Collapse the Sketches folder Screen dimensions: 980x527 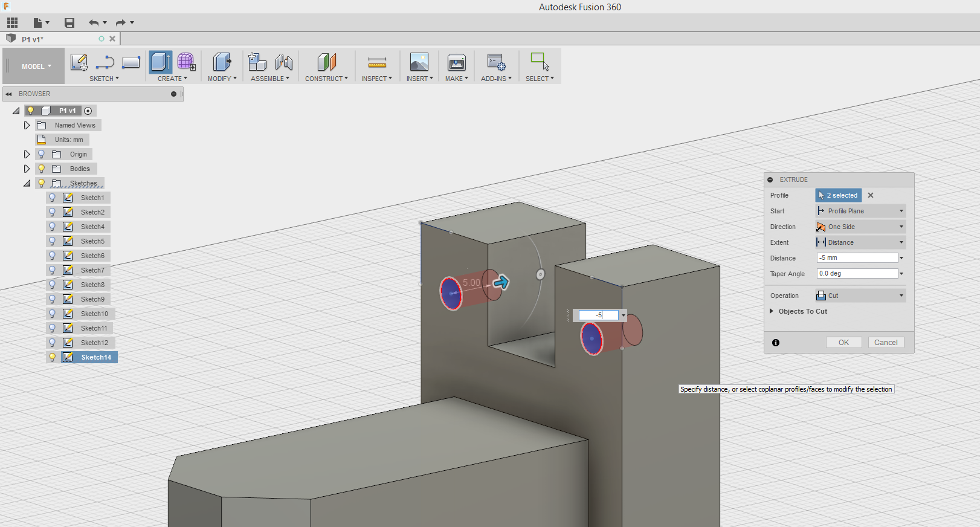tap(27, 183)
